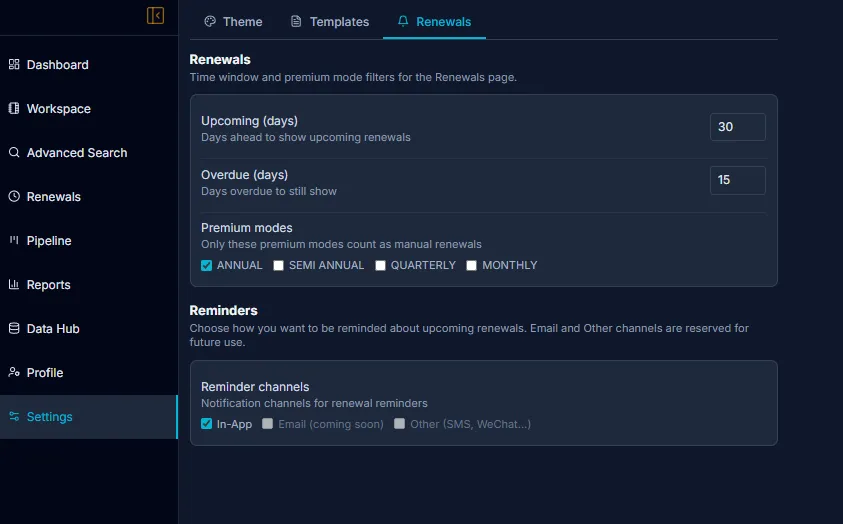Open Dashboard from the sidebar
The image size is (843, 524).
[x=89, y=64]
